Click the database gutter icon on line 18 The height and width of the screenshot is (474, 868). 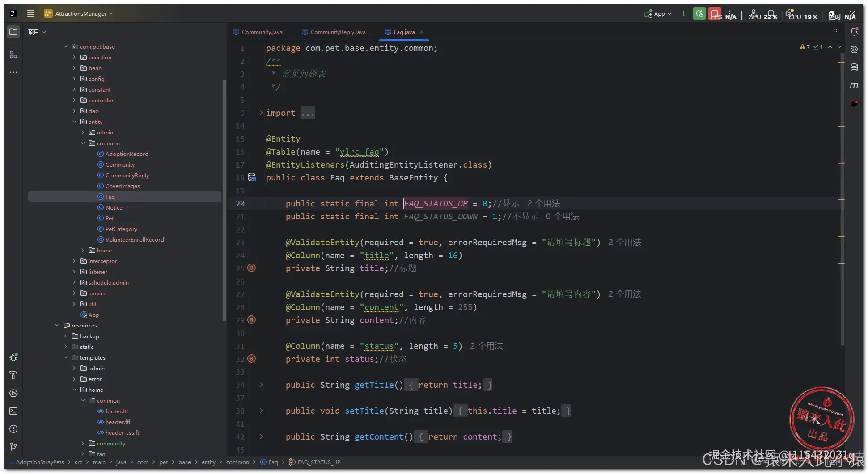pos(252,177)
